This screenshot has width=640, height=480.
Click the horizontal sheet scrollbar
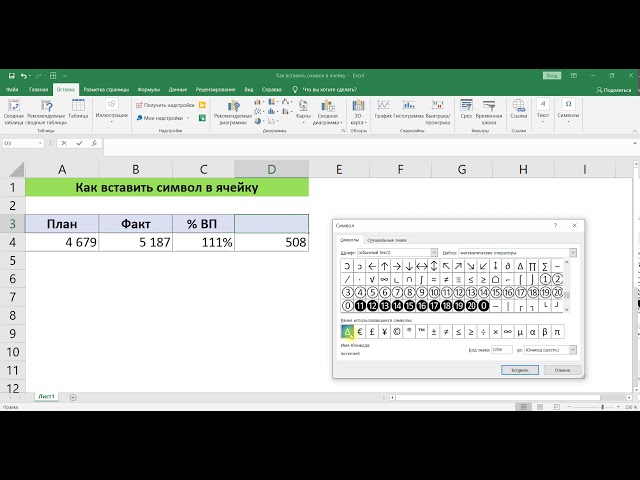pos(498,397)
